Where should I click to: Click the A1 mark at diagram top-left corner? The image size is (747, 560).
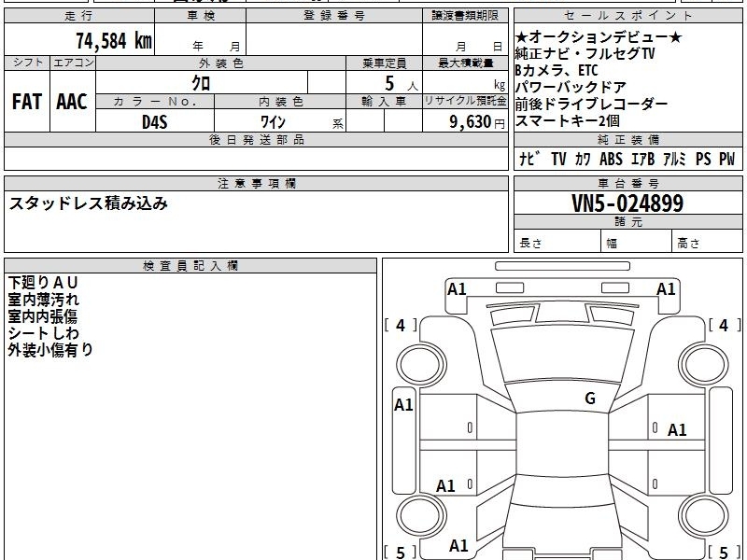coord(457,288)
